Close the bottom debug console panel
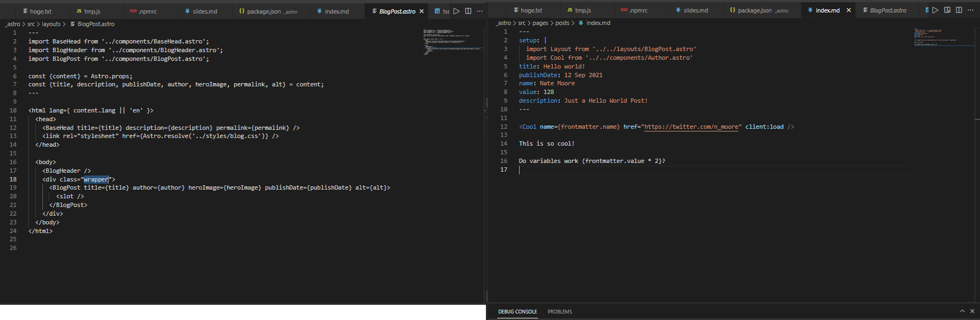 (x=972, y=311)
